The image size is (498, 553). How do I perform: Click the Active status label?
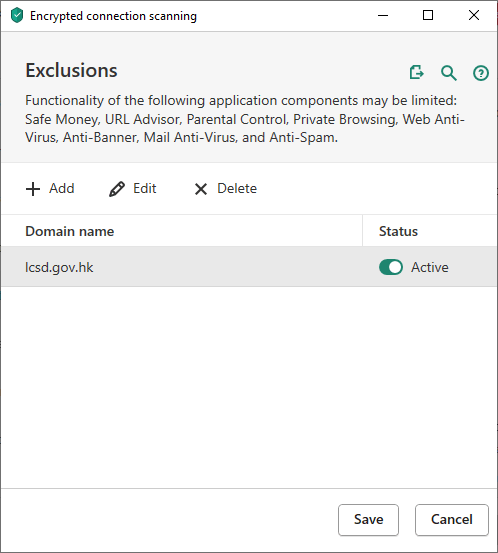pyautogui.click(x=430, y=267)
